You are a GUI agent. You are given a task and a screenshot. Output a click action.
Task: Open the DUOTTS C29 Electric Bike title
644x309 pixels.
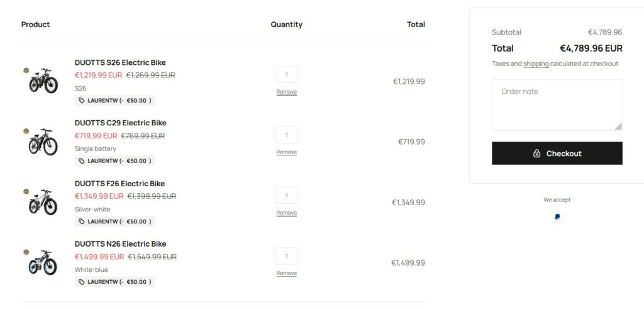click(x=120, y=123)
